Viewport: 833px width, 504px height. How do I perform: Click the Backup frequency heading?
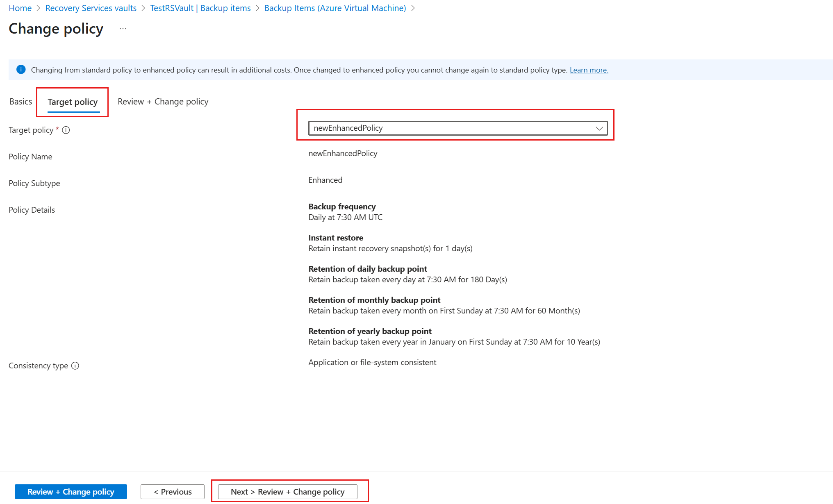click(342, 207)
